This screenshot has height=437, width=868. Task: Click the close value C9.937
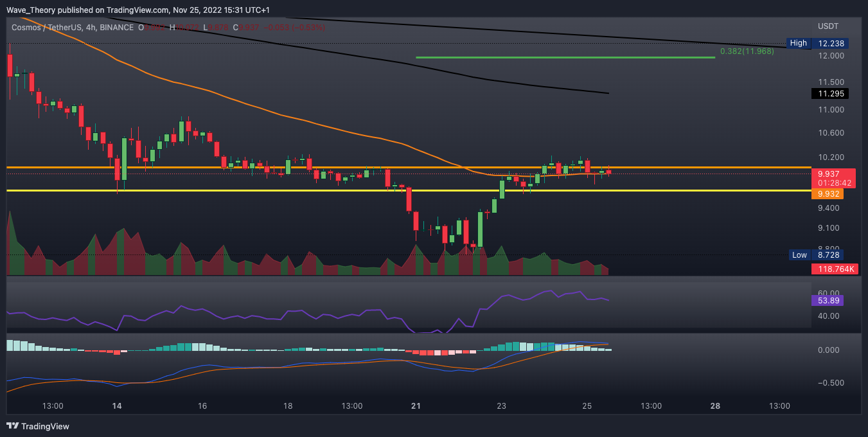click(x=246, y=27)
